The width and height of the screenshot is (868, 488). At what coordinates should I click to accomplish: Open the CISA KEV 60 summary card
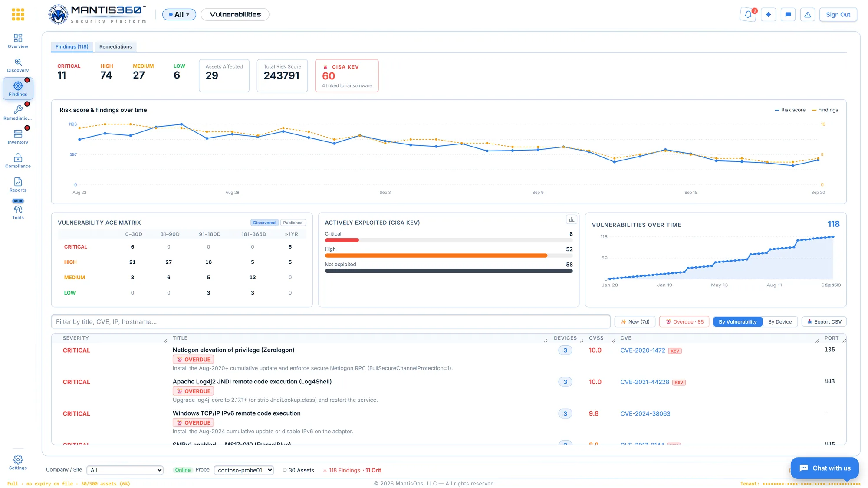pos(347,75)
